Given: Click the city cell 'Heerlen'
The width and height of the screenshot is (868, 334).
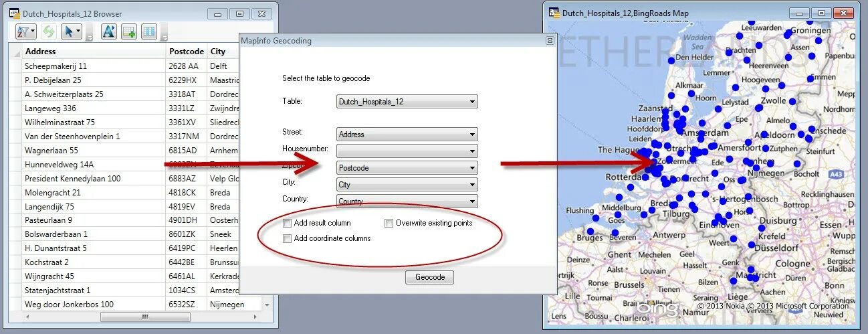Looking at the screenshot, I should pos(223,248).
